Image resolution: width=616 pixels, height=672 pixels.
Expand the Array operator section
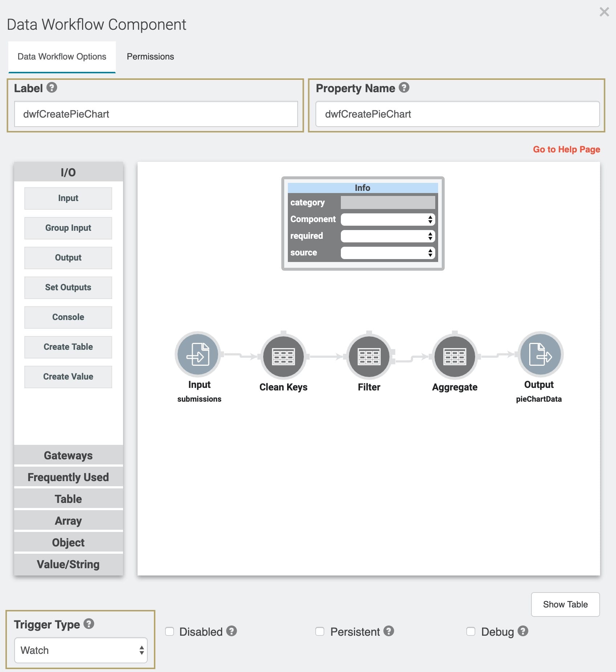pos(68,521)
